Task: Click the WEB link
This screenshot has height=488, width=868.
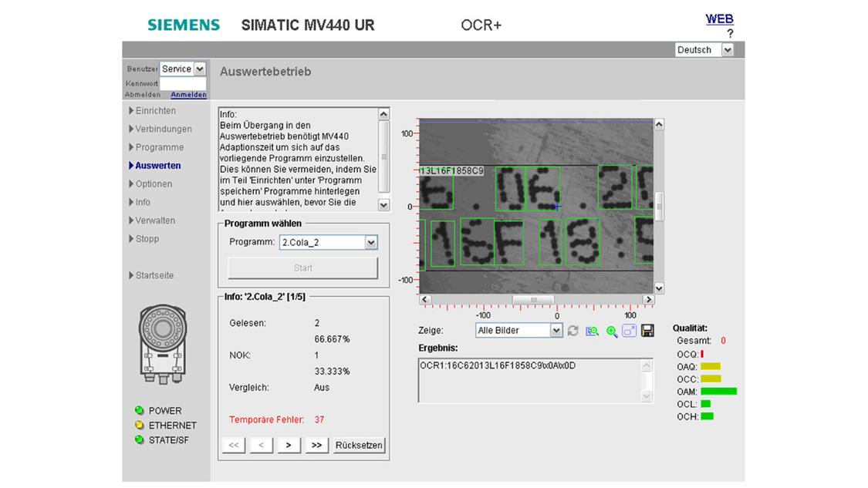Action: pos(719,19)
